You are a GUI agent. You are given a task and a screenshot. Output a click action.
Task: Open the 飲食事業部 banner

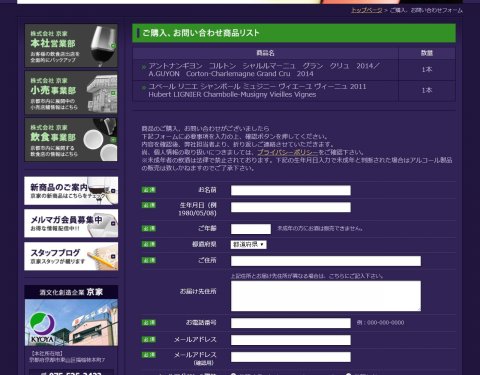[71, 140]
